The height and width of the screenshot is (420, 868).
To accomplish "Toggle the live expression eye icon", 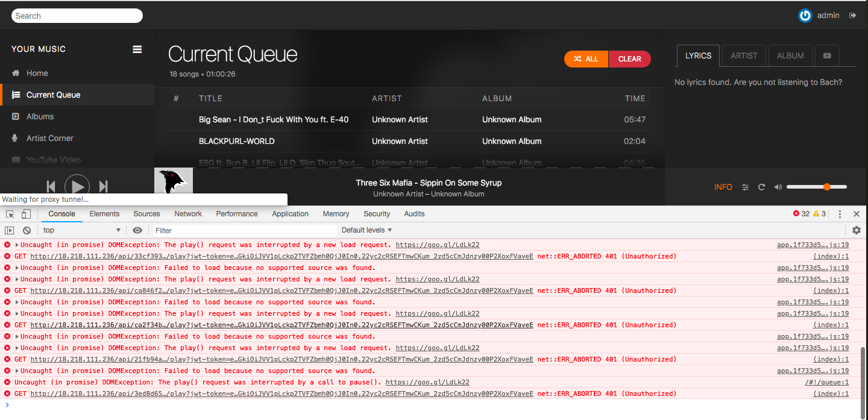I will (x=137, y=230).
